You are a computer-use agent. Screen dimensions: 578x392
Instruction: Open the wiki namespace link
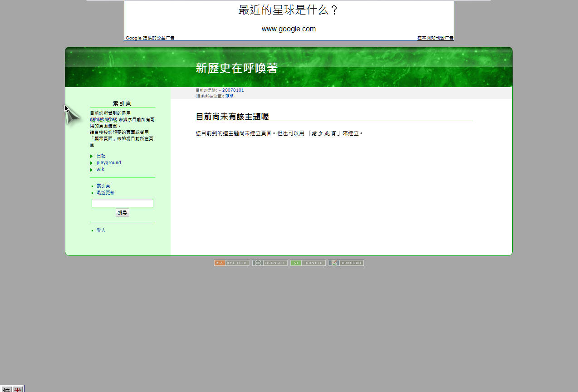coord(101,170)
